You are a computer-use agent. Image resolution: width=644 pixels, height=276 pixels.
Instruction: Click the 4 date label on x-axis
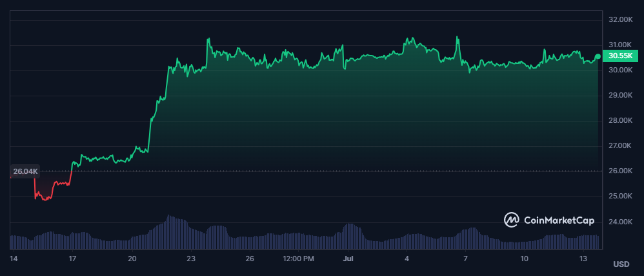[407, 259]
